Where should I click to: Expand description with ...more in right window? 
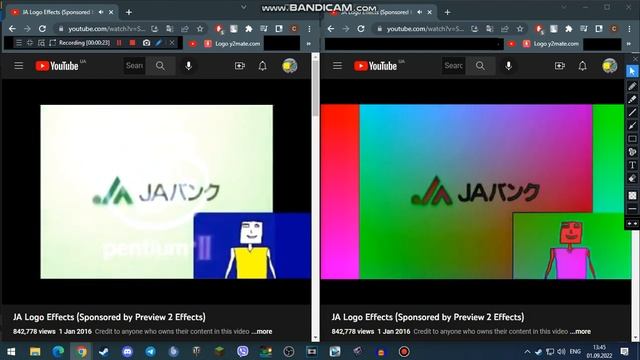click(580, 331)
